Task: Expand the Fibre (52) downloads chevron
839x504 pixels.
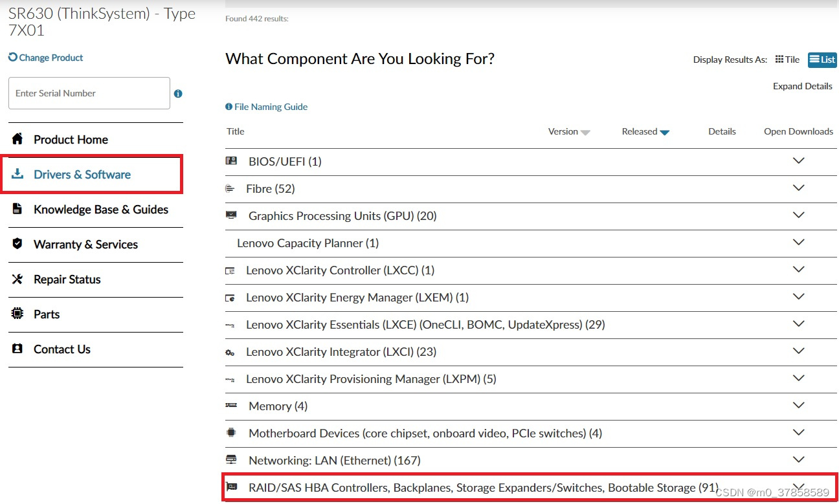Action: point(798,188)
